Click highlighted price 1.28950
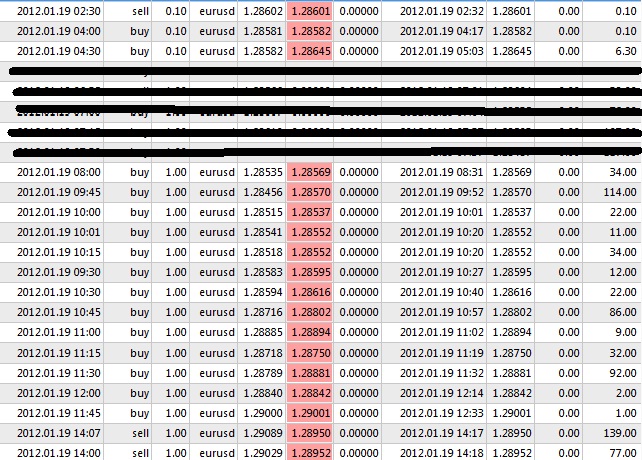Screen dimensions: 642x460 pyautogui.click(x=310, y=433)
